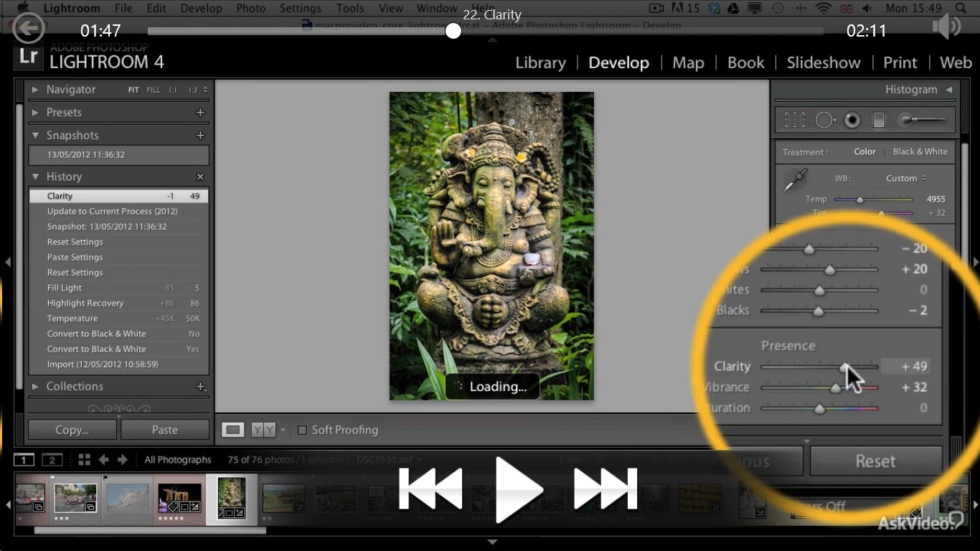
Task: Click the Copy... button
Action: pos(72,430)
